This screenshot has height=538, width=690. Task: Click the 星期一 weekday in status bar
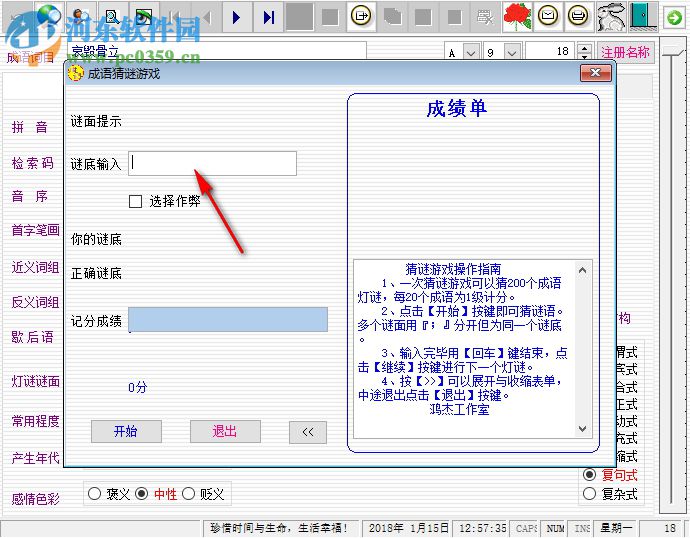point(616,528)
